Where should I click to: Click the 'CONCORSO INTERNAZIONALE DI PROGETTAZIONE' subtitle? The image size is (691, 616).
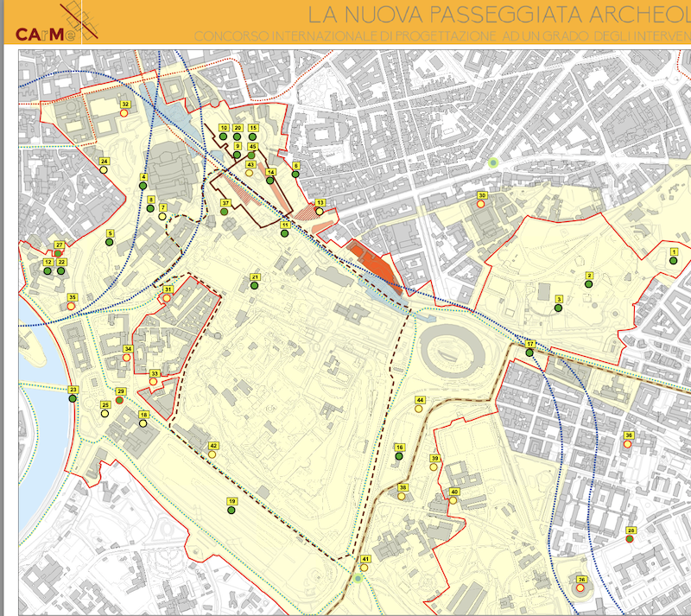345,36
